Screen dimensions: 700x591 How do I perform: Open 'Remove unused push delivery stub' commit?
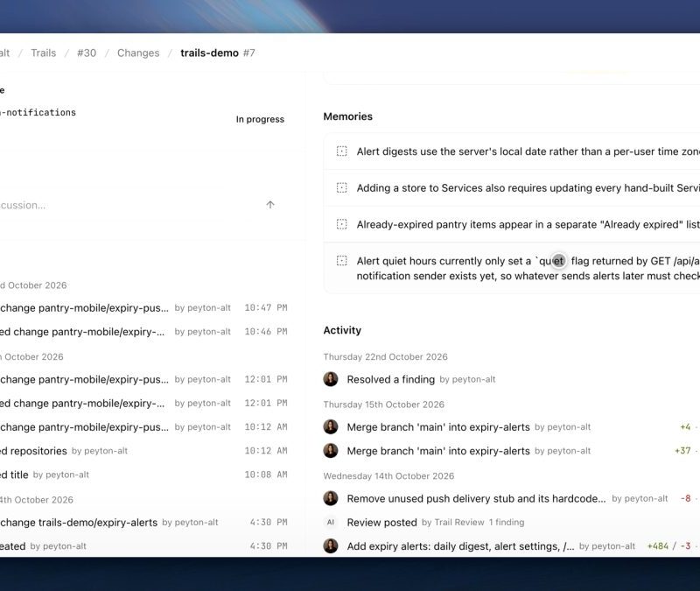tap(476, 498)
